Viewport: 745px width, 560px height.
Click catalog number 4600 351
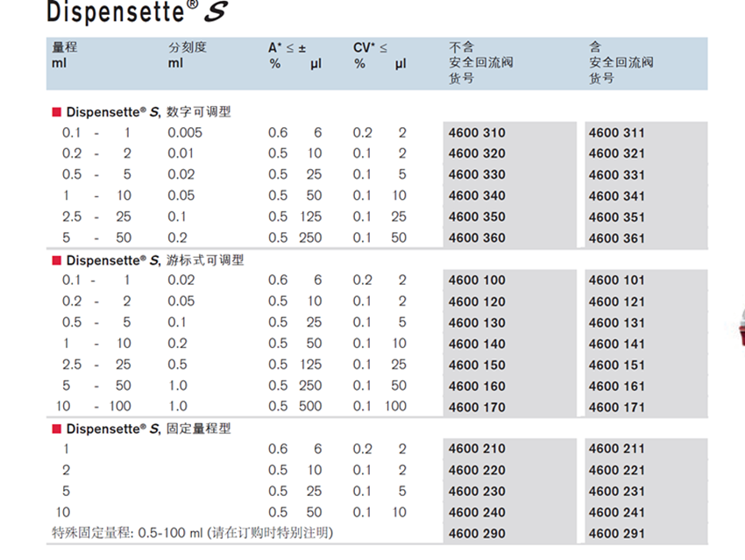[x=617, y=217]
